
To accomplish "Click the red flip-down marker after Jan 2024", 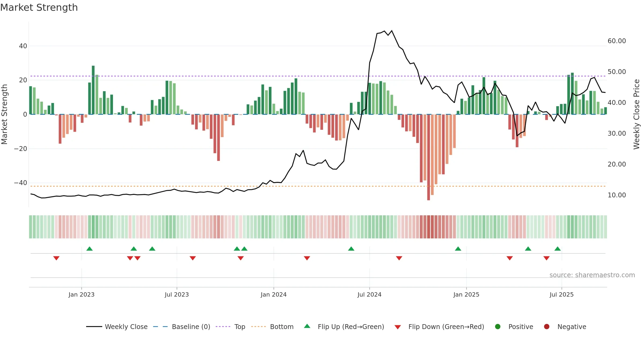I will 307,258.
